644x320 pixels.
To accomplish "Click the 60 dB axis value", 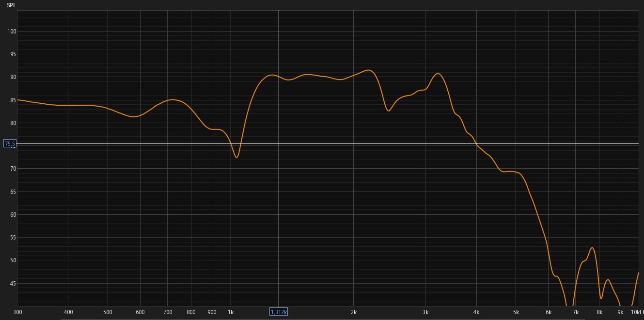I will pyautogui.click(x=13, y=215).
